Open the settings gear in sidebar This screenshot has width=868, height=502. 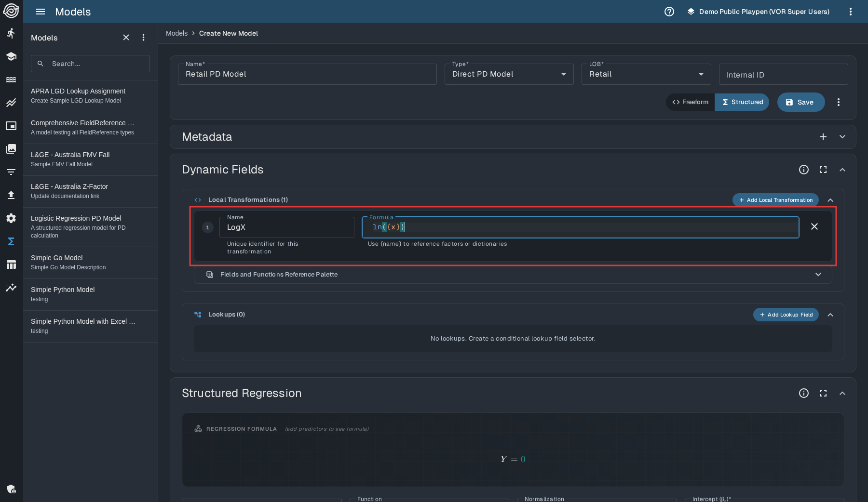11,218
